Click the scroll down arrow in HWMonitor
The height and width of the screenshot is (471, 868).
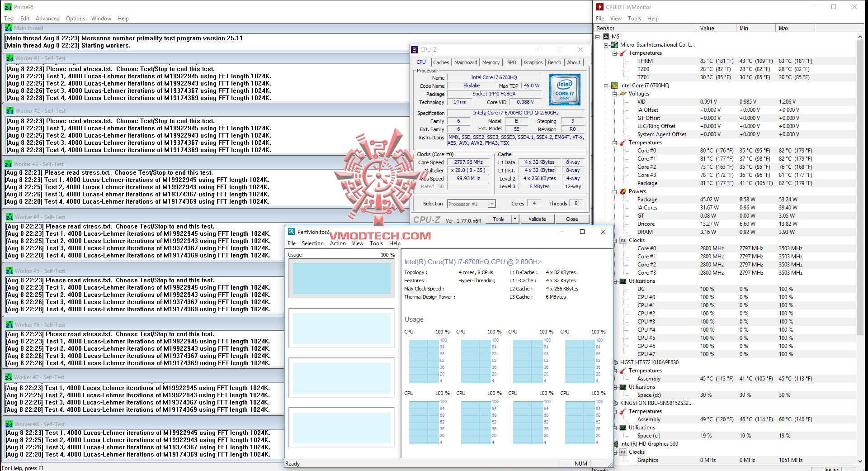pos(860,461)
